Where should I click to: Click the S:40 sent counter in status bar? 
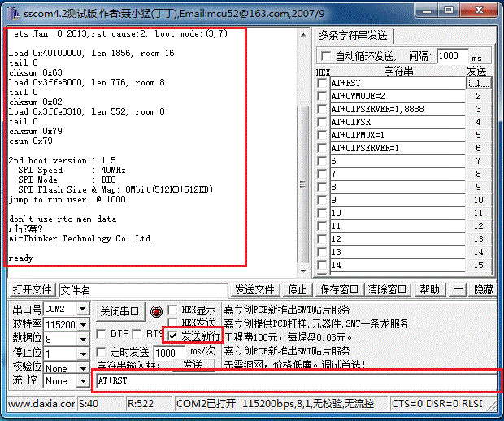pyautogui.click(x=100, y=404)
